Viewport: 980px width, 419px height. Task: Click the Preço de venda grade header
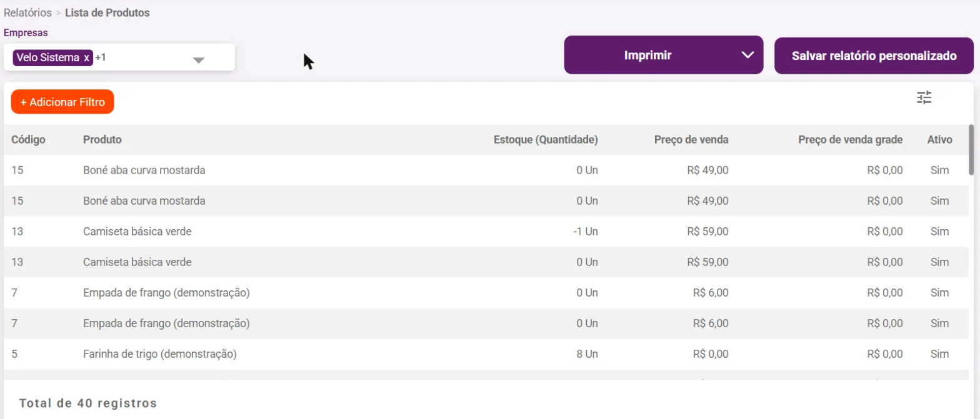point(850,140)
